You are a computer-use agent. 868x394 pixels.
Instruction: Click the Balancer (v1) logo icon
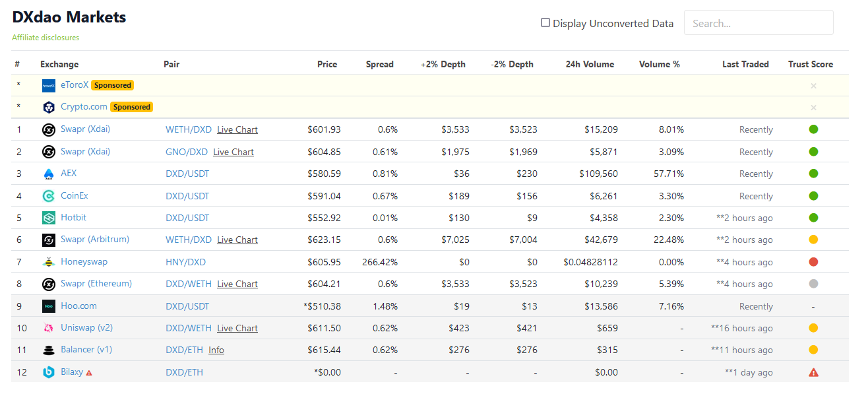(48, 350)
